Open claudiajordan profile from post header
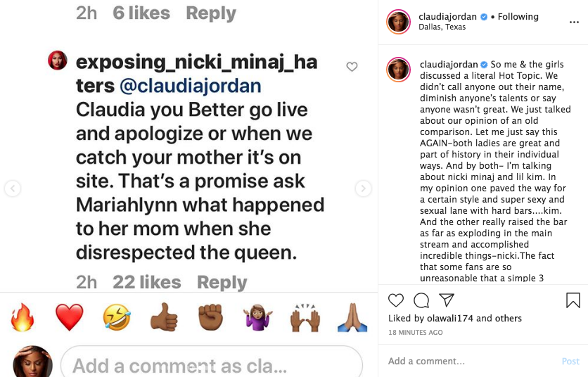Viewport: 588px width, 377px height. coord(448,16)
